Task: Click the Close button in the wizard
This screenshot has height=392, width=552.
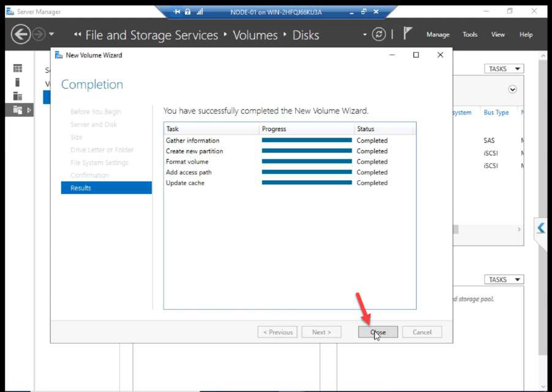Action: click(378, 332)
